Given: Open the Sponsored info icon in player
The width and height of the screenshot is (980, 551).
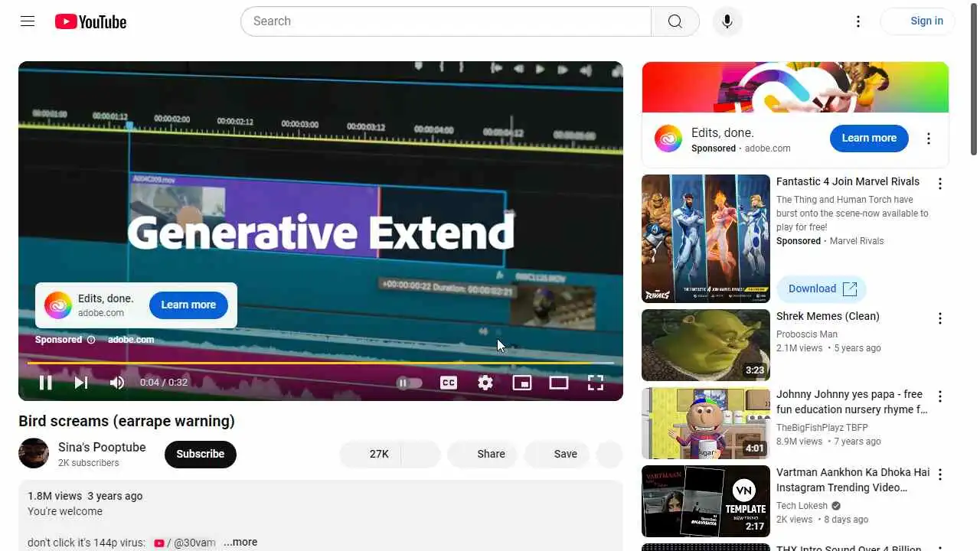Looking at the screenshot, I should point(91,340).
